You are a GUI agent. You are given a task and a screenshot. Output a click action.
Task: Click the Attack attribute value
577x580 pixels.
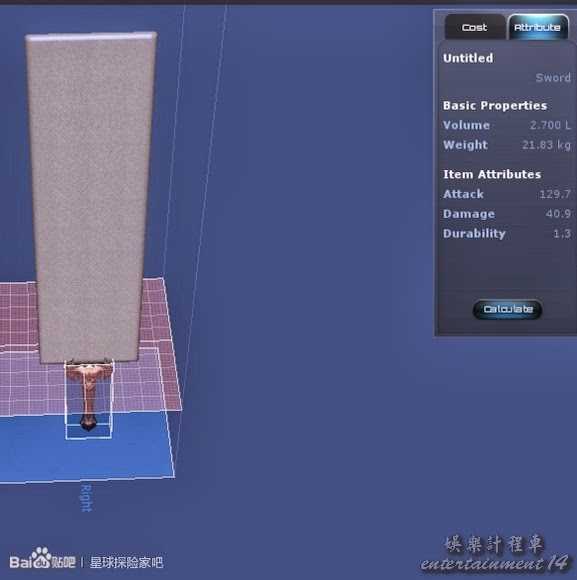pos(555,194)
